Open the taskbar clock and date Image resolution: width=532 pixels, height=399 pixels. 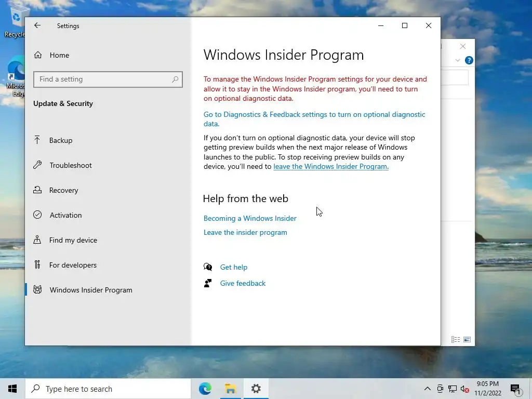click(x=487, y=389)
